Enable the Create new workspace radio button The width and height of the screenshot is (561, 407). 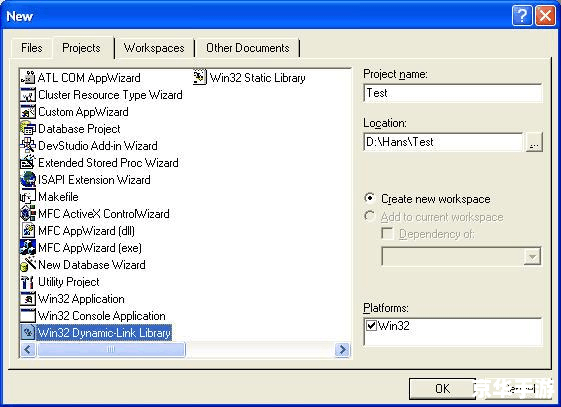[369, 198]
